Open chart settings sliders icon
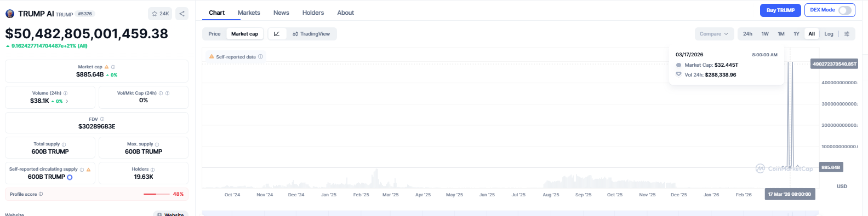 847,34
